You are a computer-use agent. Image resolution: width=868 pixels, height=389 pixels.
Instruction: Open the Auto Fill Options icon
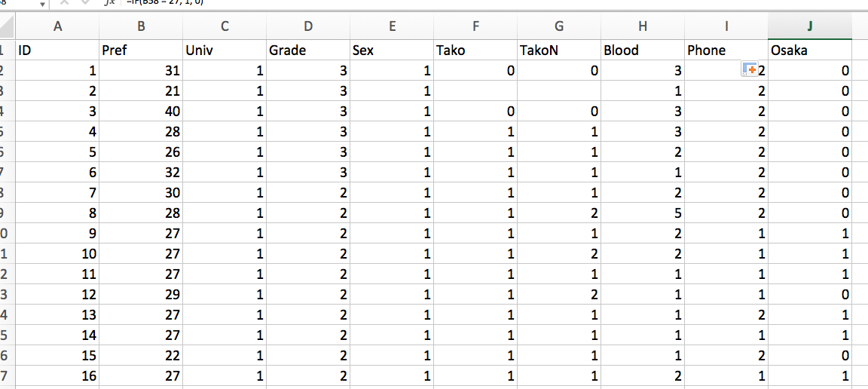(x=750, y=70)
